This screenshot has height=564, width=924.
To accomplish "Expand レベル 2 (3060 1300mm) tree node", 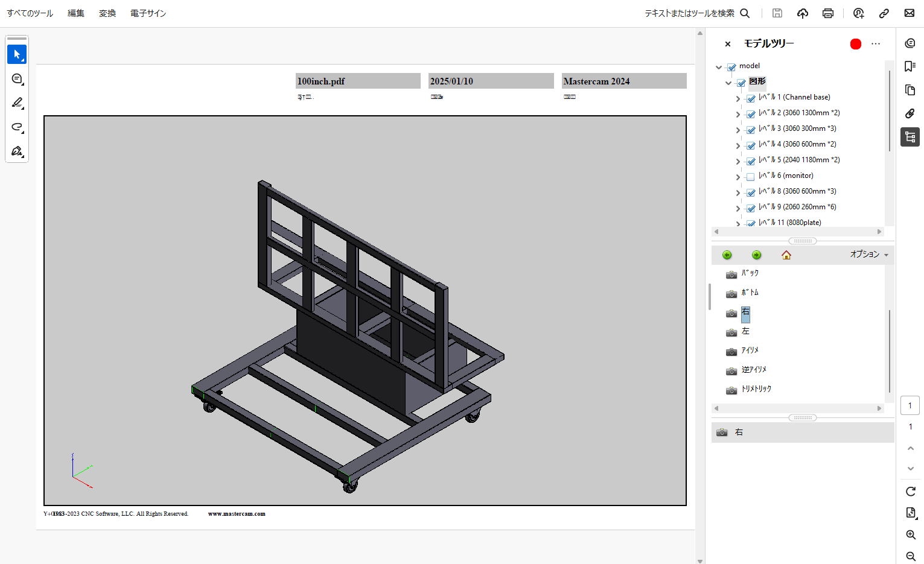I will 738,113.
